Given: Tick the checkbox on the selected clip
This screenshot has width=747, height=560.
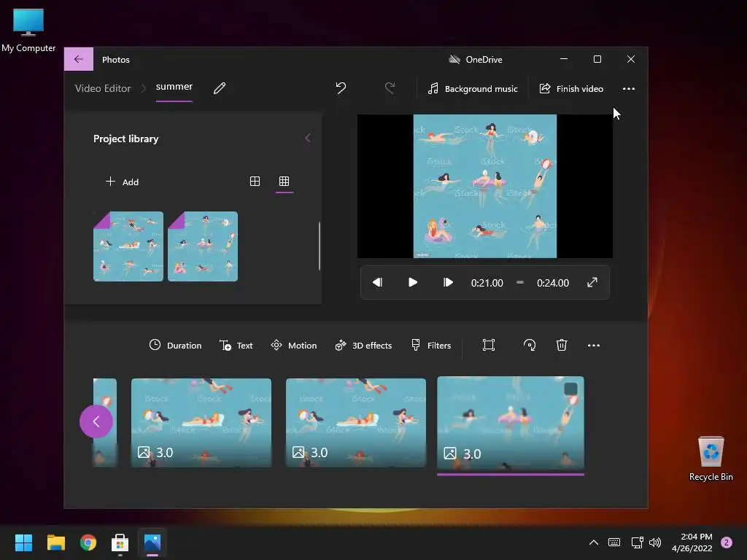Looking at the screenshot, I should tap(570, 389).
